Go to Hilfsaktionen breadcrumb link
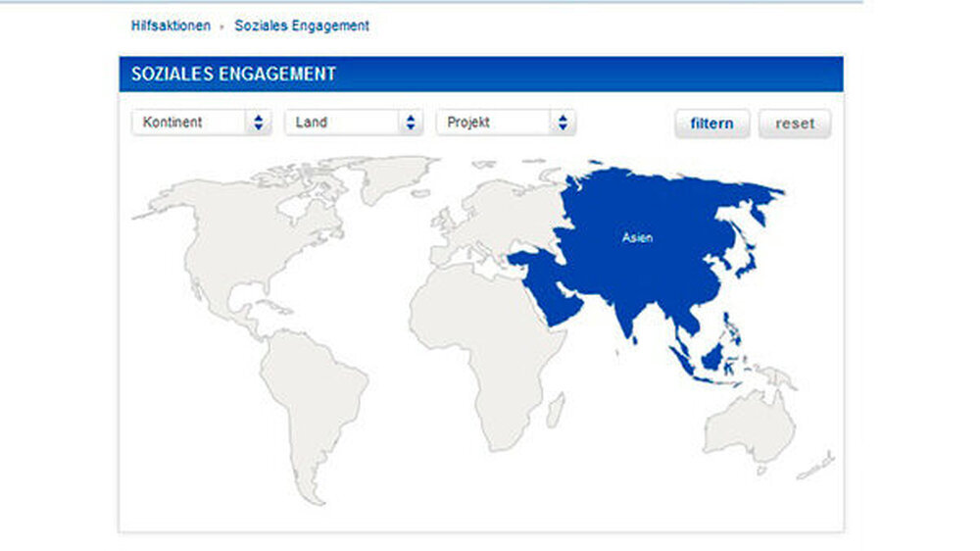The image size is (980, 551). (171, 25)
